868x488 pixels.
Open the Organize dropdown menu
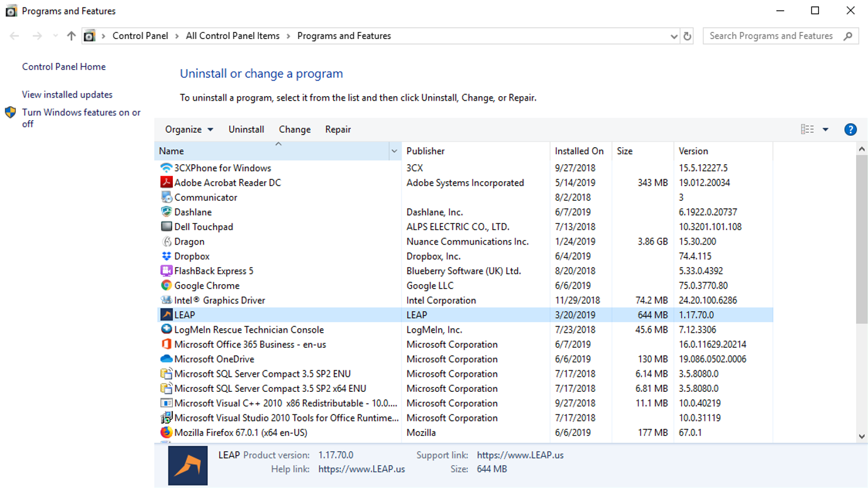[189, 130]
